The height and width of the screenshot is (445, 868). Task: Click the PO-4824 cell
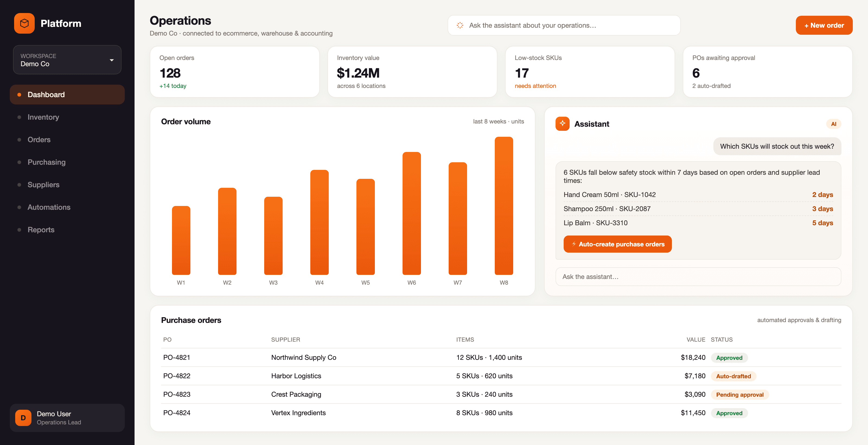click(177, 413)
